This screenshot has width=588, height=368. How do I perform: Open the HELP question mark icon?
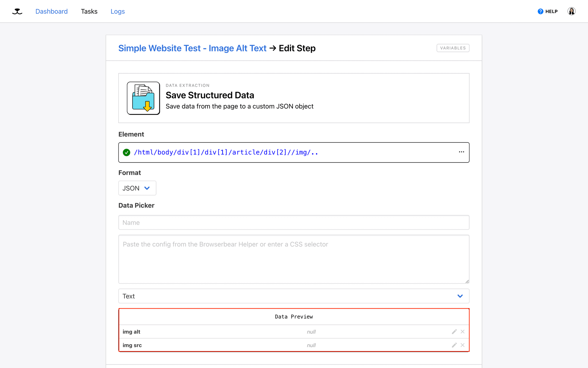click(540, 11)
